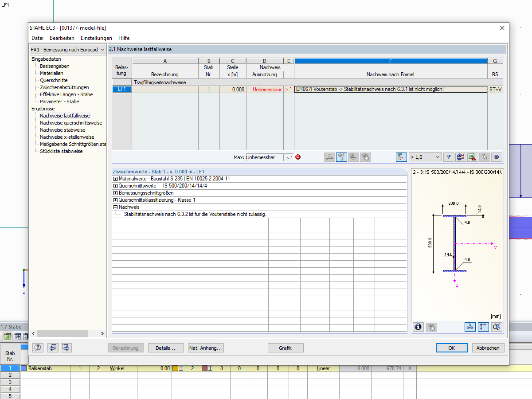Viewport: 532px width, 399px height.
Task: Expand Querschnittswerte - IS 500/200/14/14/4 row
Action: [x=116, y=186]
